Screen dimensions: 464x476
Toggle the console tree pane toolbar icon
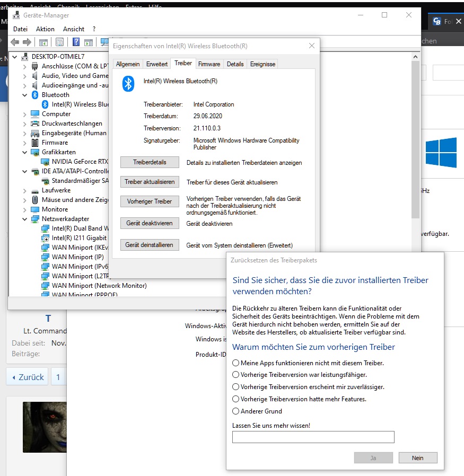43,42
